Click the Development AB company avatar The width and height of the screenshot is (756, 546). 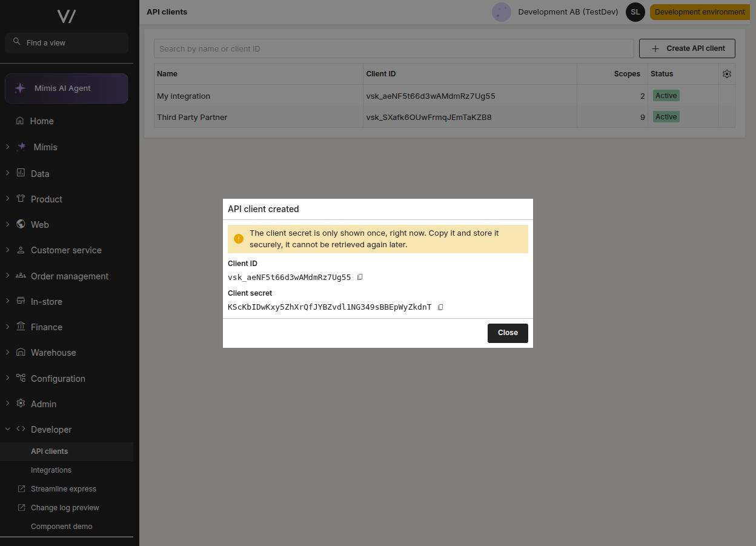[502, 12]
